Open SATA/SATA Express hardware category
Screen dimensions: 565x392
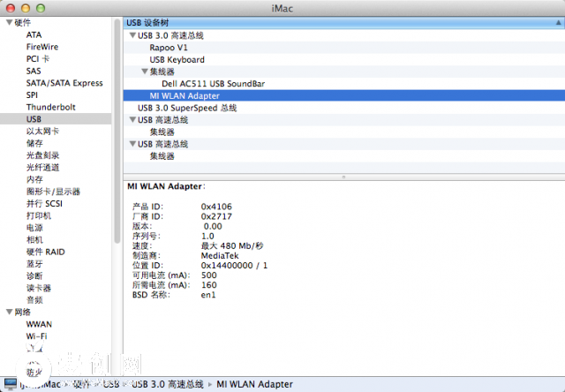point(64,83)
